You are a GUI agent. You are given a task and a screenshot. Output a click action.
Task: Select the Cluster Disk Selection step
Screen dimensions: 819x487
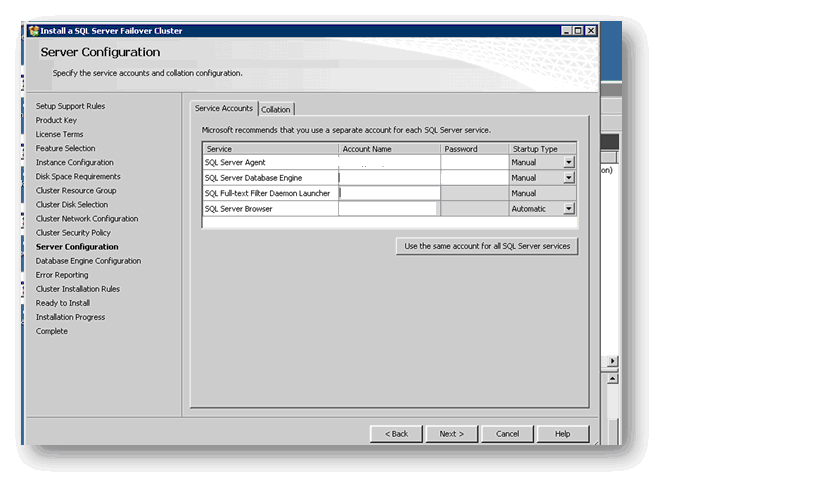(72, 205)
